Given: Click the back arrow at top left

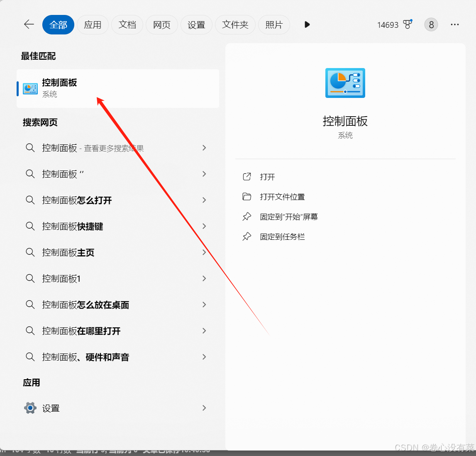Looking at the screenshot, I should [x=29, y=24].
